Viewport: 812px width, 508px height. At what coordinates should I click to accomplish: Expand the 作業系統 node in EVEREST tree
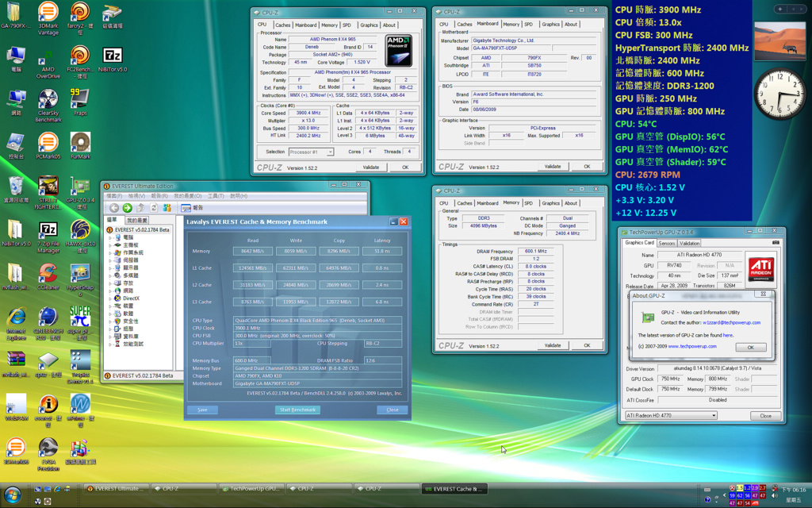click(x=109, y=252)
